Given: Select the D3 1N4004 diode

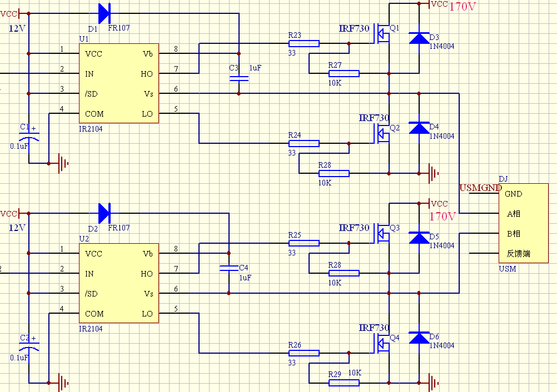Looking at the screenshot, I should pyautogui.click(x=419, y=38).
